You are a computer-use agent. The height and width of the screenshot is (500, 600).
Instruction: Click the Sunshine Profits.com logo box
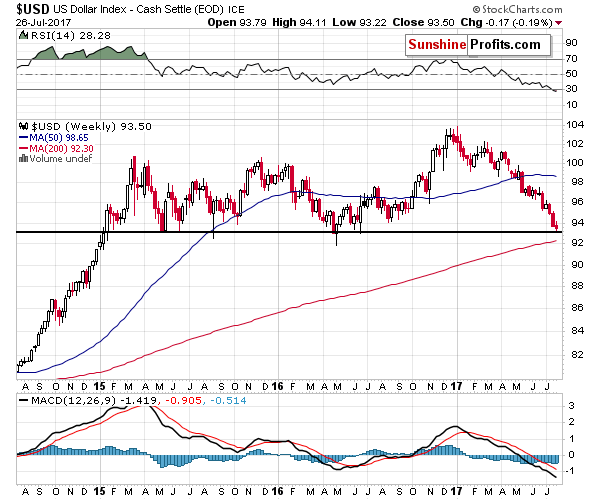point(478,45)
